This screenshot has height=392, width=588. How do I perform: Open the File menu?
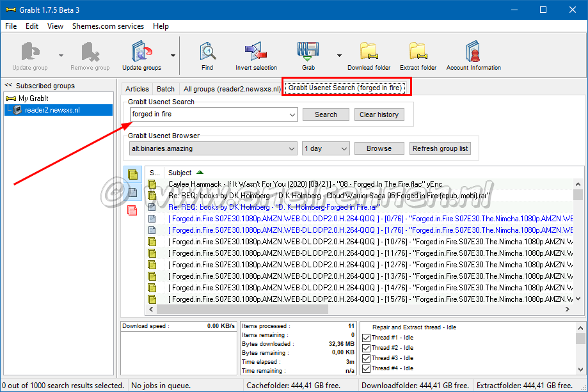11,26
